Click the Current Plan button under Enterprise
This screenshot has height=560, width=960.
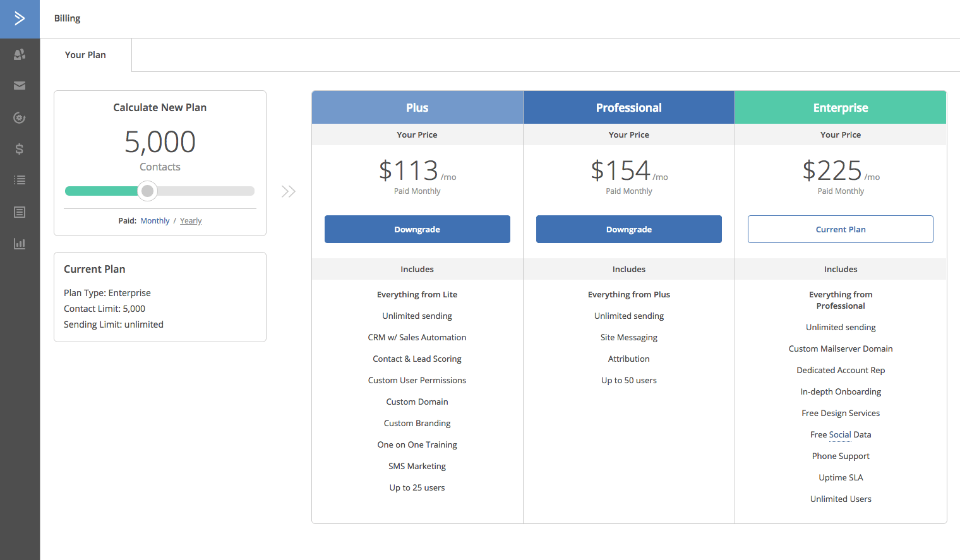[840, 229]
